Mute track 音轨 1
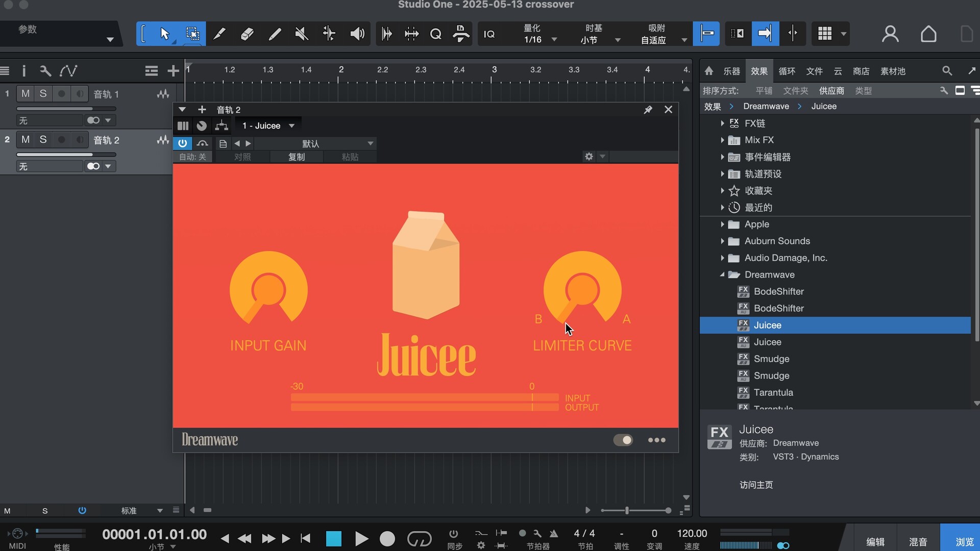 (26, 94)
